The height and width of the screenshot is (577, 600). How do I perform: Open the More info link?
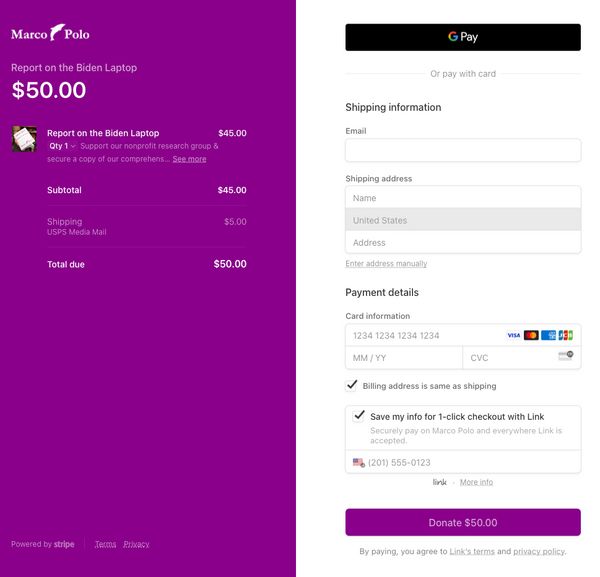click(476, 482)
